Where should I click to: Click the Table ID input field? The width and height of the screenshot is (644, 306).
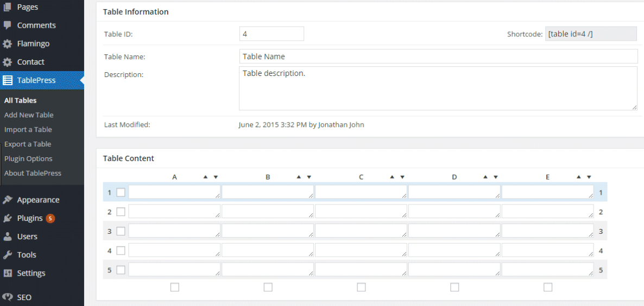coord(272,34)
